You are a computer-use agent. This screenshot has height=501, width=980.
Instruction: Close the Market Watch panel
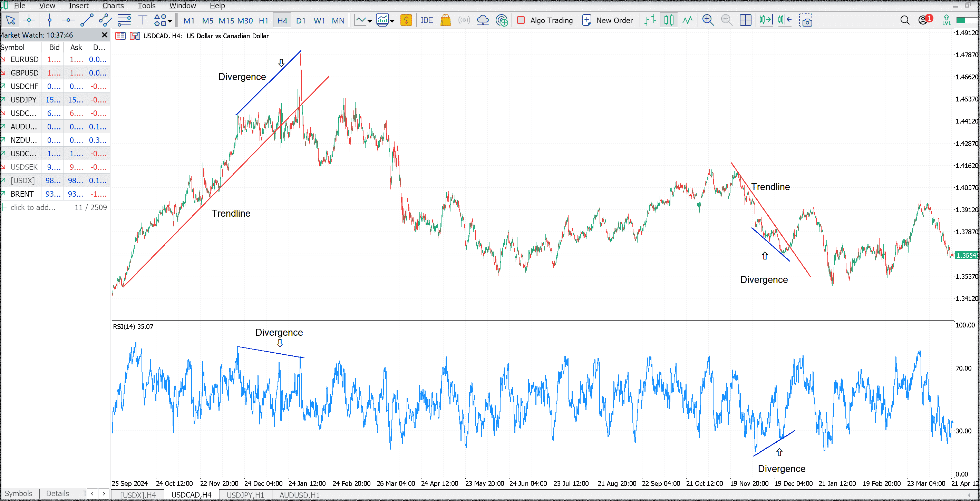point(105,35)
